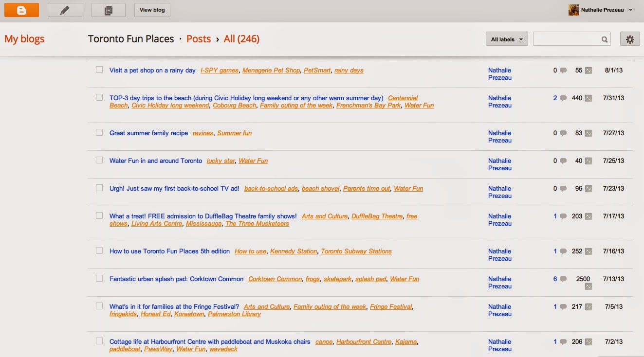Open post 'How to use Toronto Fun Places 5th edition'
Image resolution: width=644 pixels, height=357 pixels.
click(x=169, y=251)
